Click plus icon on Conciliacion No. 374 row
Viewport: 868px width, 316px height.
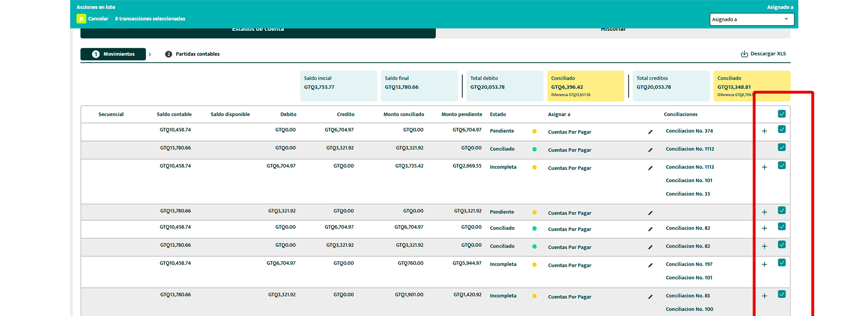764,131
